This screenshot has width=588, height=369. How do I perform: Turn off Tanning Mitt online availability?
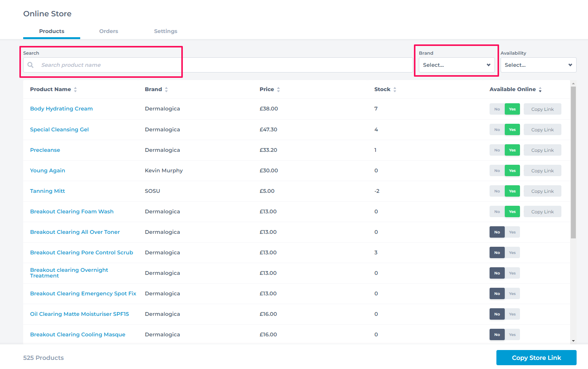coord(497,191)
